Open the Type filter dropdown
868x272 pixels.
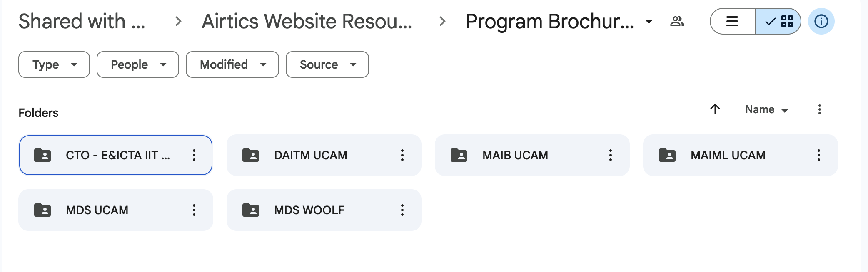[54, 64]
